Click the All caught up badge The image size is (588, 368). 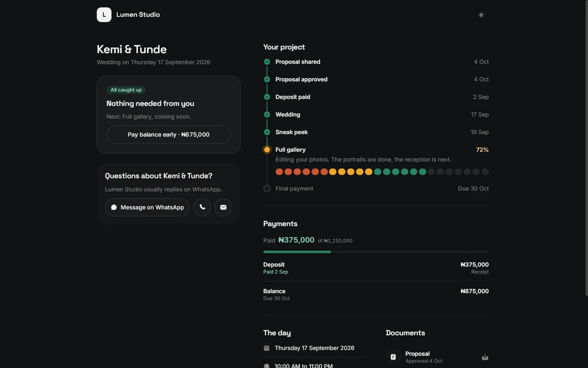click(126, 90)
